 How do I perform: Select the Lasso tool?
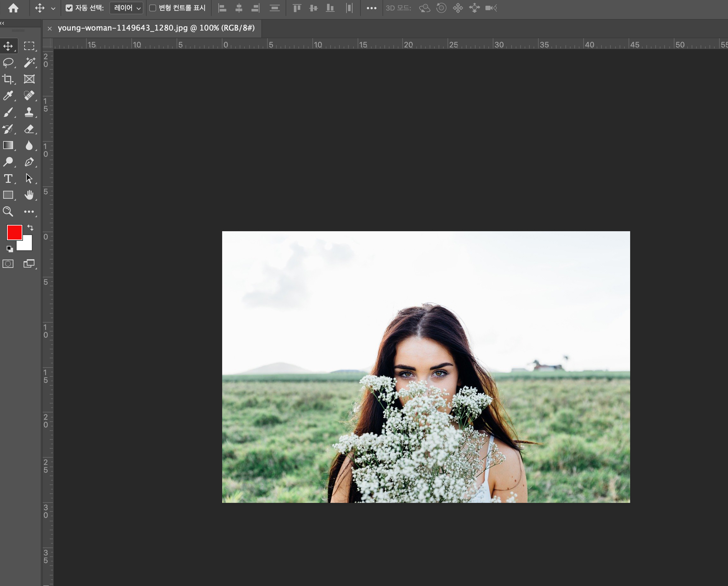point(8,62)
